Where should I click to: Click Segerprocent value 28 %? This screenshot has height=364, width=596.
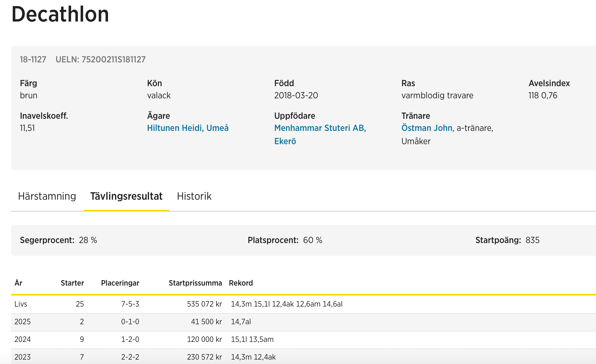click(88, 240)
